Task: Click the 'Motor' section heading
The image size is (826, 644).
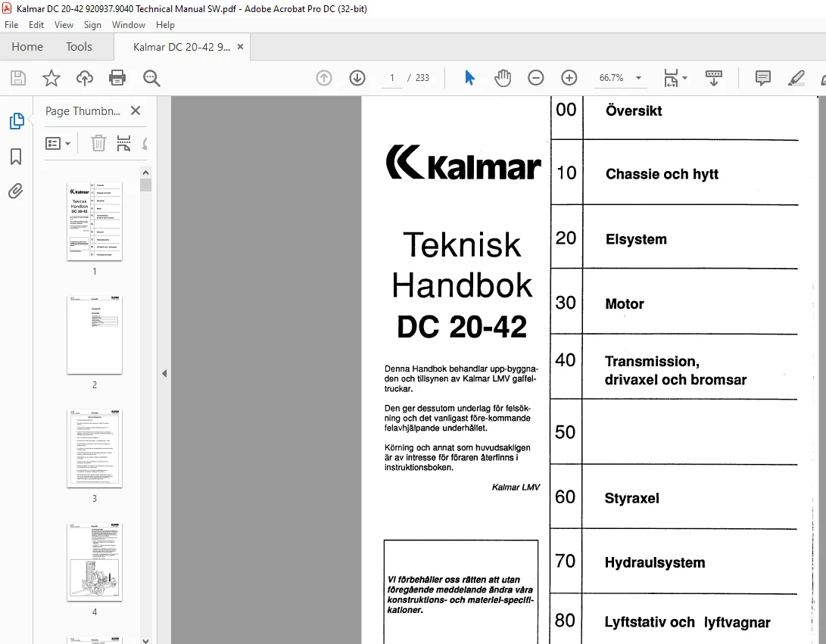Action: point(625,303)
